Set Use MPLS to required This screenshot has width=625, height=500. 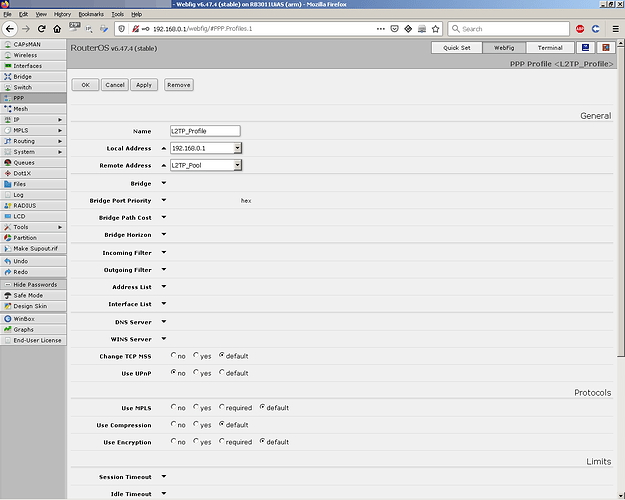(222, 407)
